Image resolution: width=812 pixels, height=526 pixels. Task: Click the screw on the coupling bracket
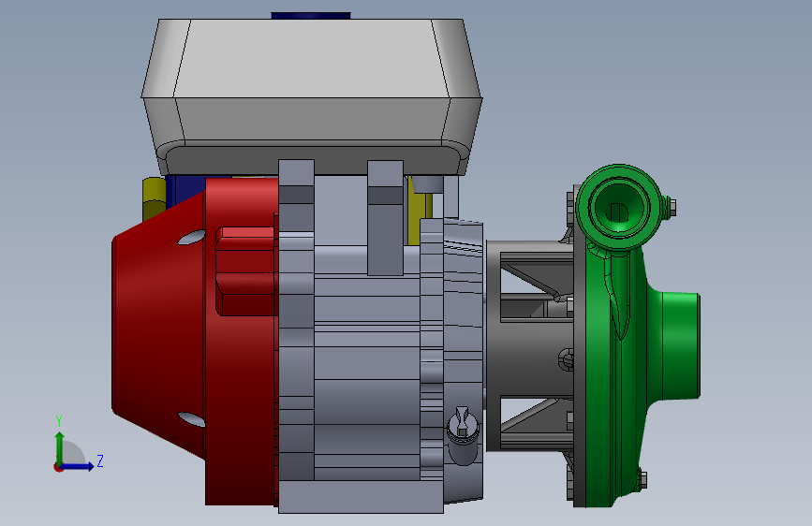[x=567, y=358]
